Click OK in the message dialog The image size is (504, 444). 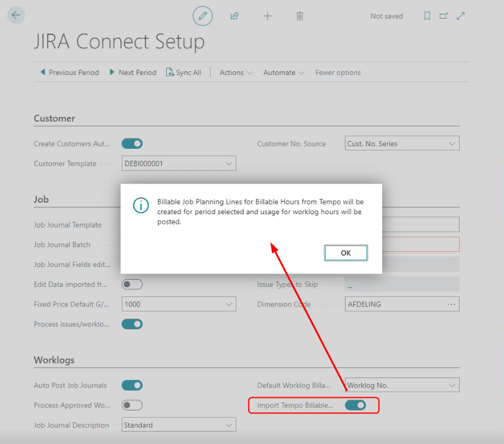(x=346, y=253)
